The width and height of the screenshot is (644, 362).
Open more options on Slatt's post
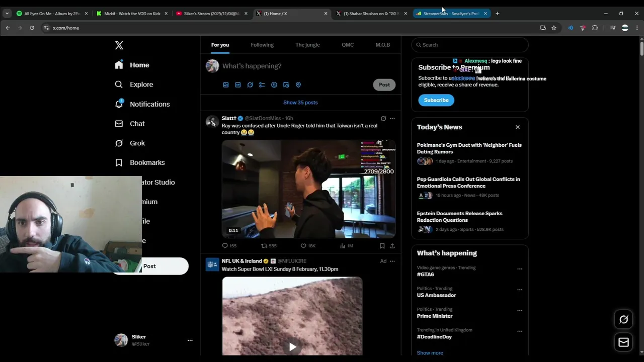coord(392,119)
